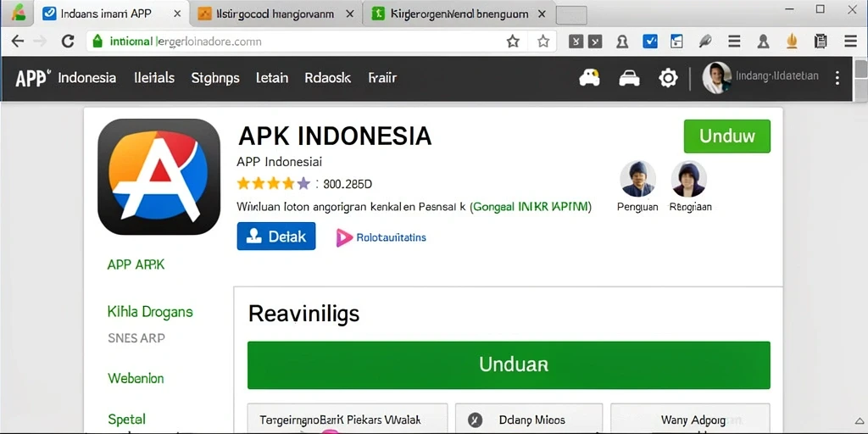
Task: Click the Wany Adgoig button
Action: click(x=690, y=419)
